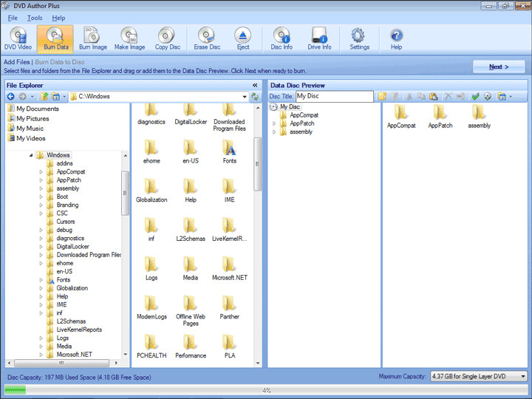
Task: Collapse the Windows tree node
Action: [x=31, y=155]
